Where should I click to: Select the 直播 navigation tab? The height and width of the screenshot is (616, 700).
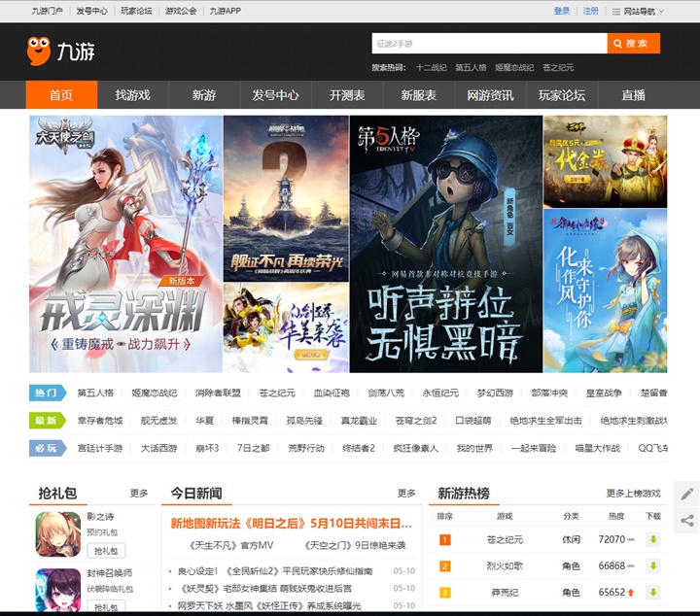click(x=634, y=94)
